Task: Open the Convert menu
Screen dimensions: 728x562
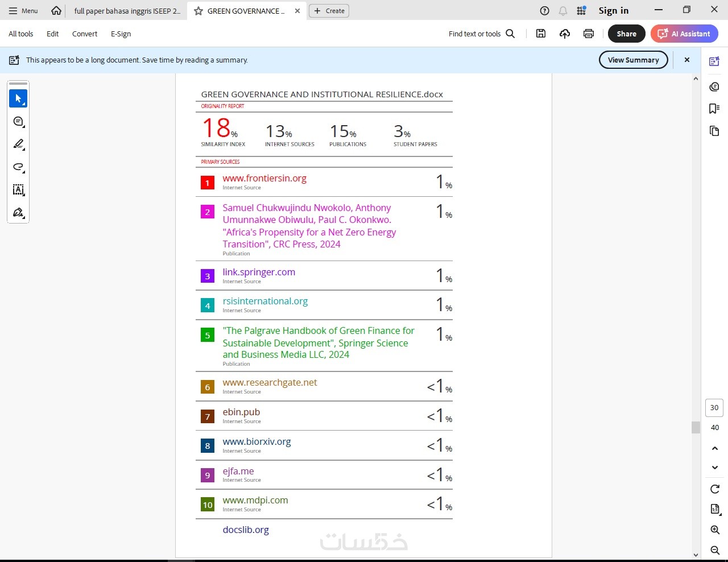Action: (85, 34)
